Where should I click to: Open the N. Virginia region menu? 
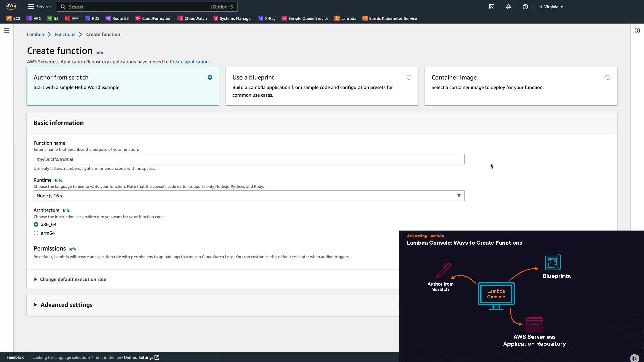pos(551,7)
